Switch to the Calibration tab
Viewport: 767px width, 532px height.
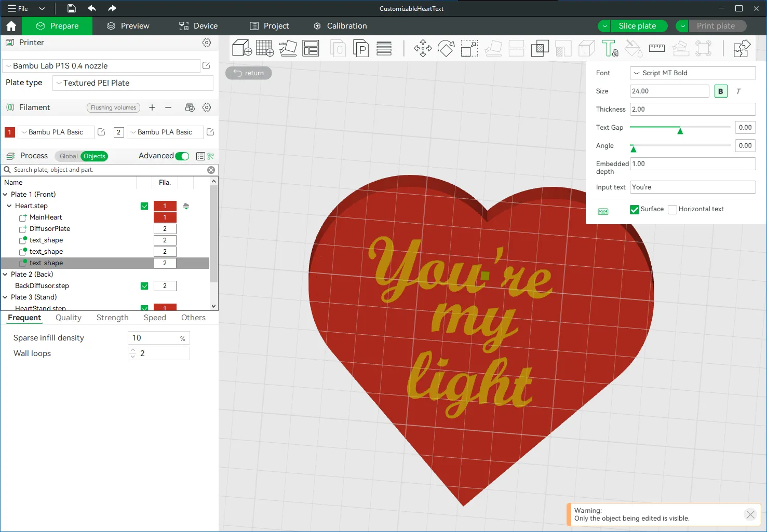[340, 26]
